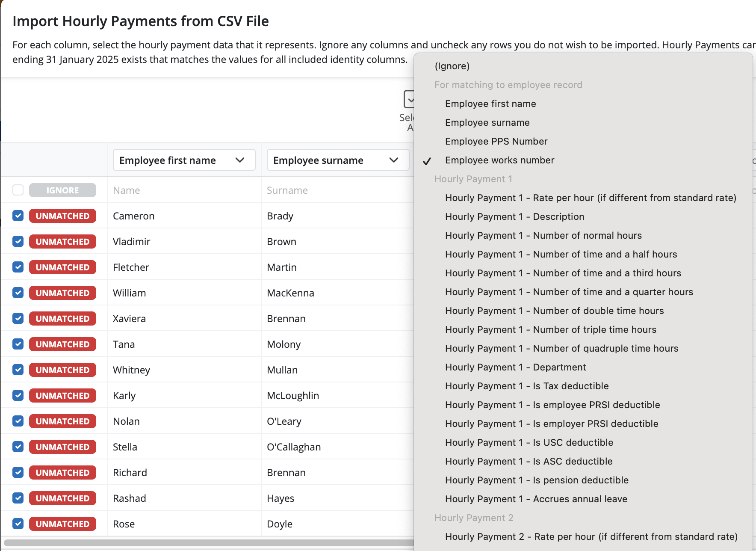The height and width of the screenshot is (551, 756).
Task: Select Employee works number option
Action: [x=499, y=160]
